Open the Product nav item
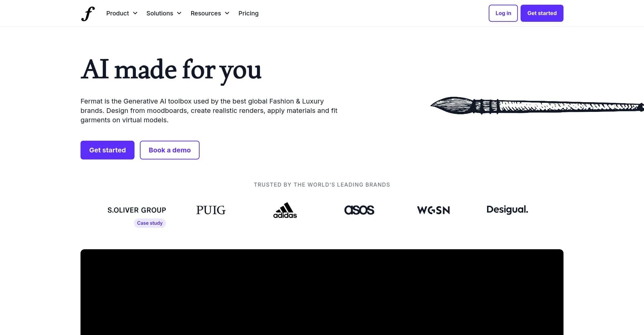This screenshot has height=335, width=644. [118, 13]
